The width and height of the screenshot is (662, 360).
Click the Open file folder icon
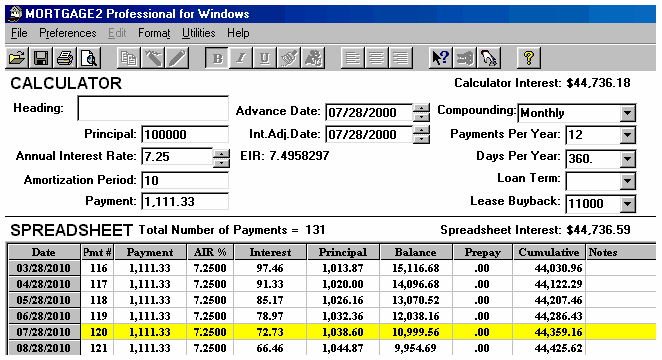tap(17, 58)
